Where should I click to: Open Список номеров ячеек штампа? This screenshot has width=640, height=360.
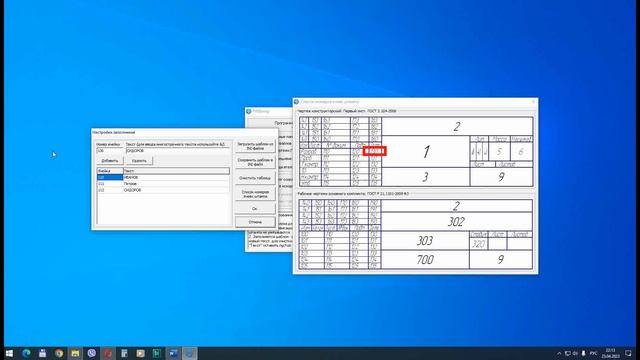[x=255, y=194]
